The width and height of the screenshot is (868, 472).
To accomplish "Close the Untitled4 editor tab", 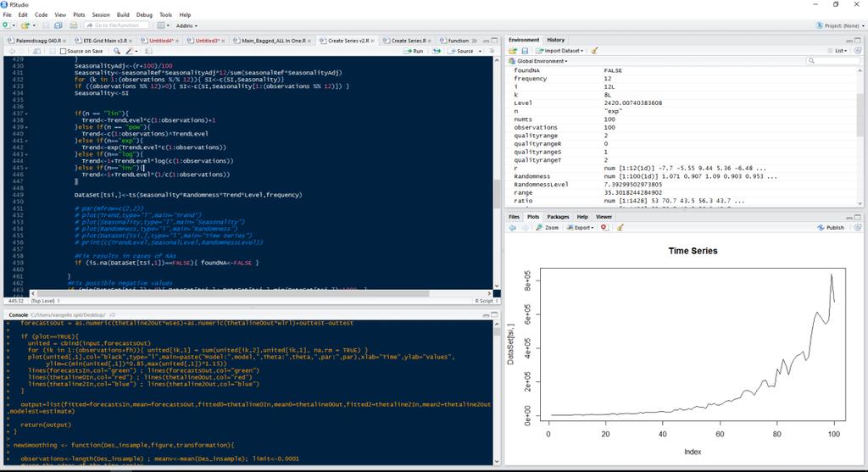I will [x=177, y=41].
